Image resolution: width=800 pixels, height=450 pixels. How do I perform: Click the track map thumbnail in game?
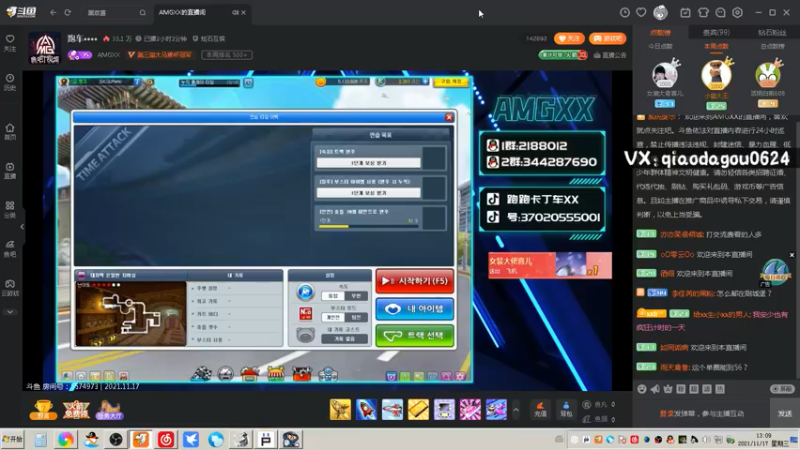coord(131,313)
